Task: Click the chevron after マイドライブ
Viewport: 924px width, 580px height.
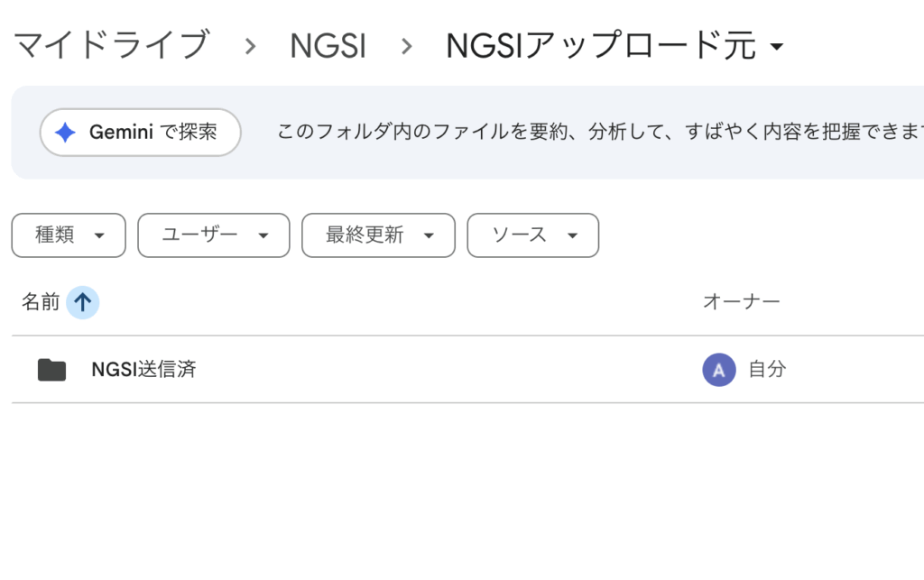Action: pyautogui.click(x=250, y=46)
